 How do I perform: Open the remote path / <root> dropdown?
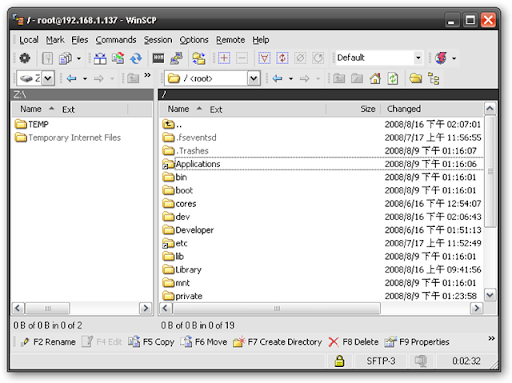pyautogui.click(x=254, y=78)
